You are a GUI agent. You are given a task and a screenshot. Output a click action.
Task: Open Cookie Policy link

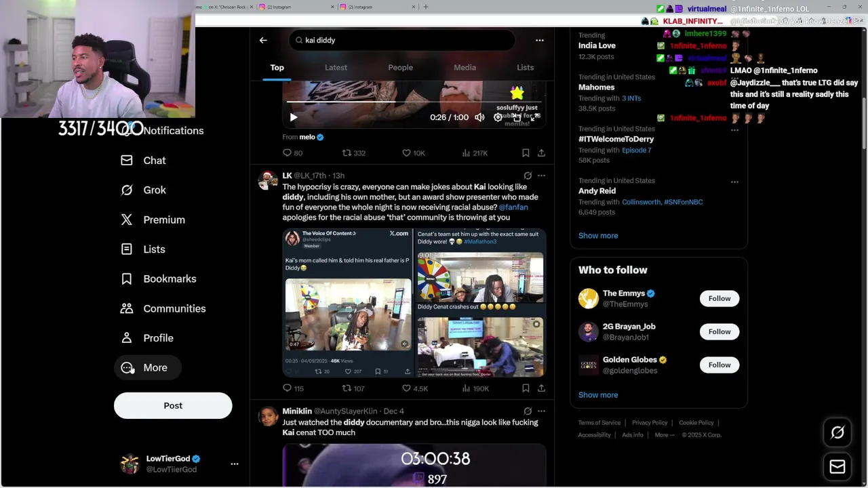point(696,422)
